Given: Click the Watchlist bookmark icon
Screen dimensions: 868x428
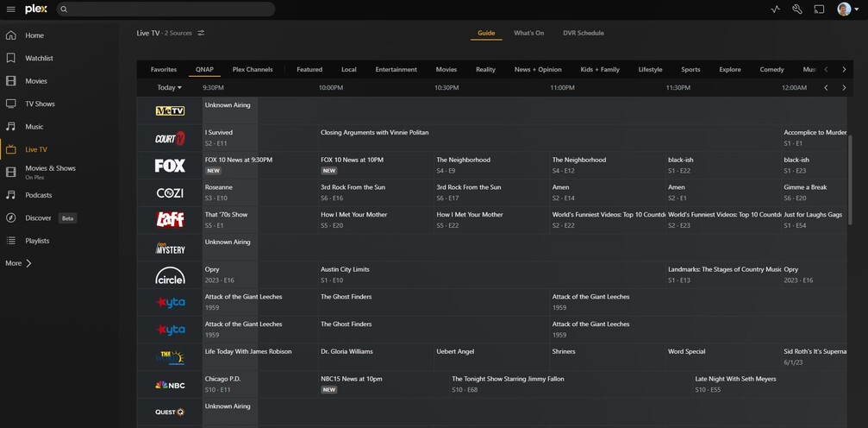Looking at the screenshot, I should [x=10, y=58].
